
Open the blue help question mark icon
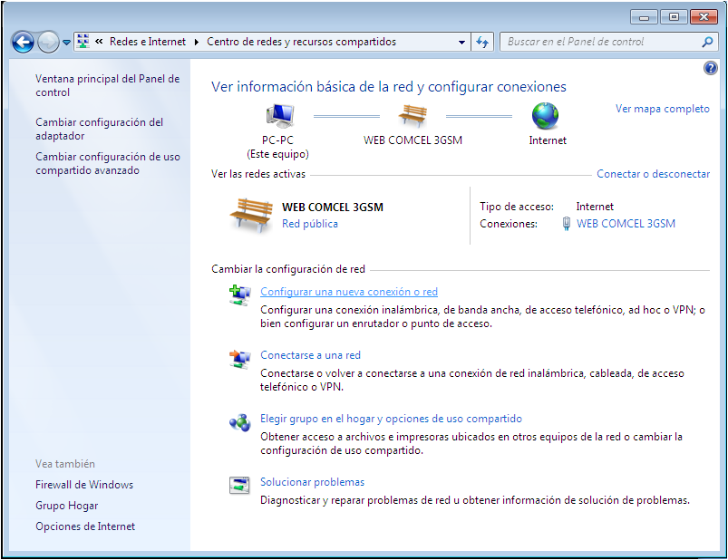[711, 68]
